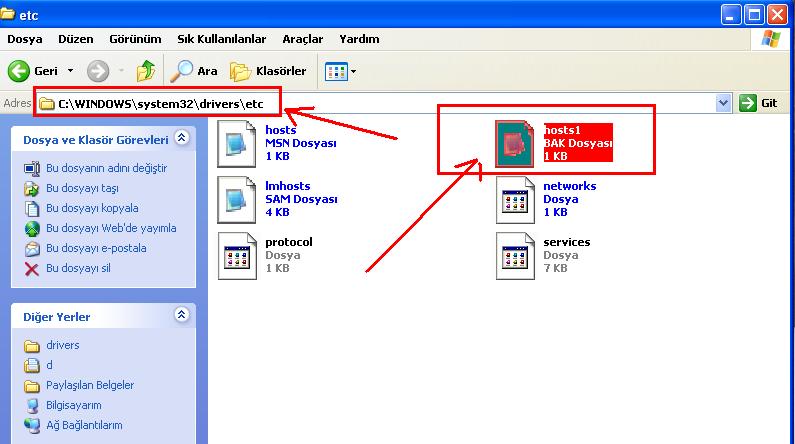Open the Geri history dropdown arrow
The width and height of the screenshot is (795, 444).
coord(70,71)
